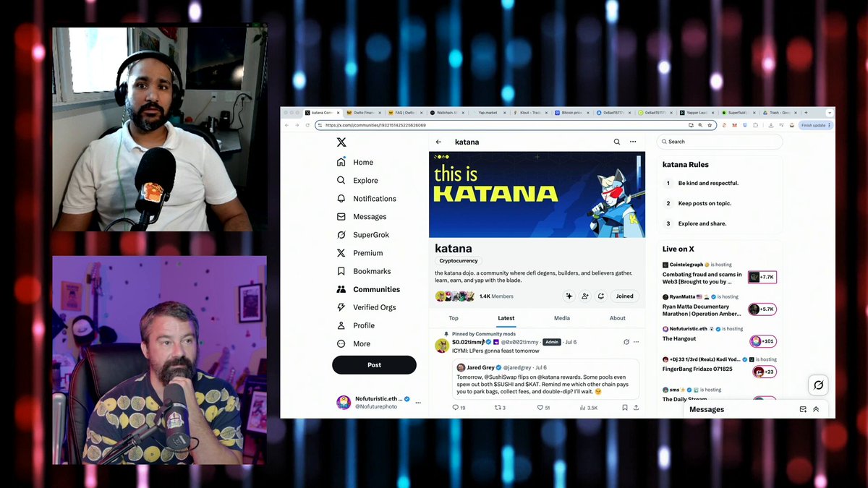Join Ryan Matta space with +5.7K listeners
The image size is (868, 488).
762,309
